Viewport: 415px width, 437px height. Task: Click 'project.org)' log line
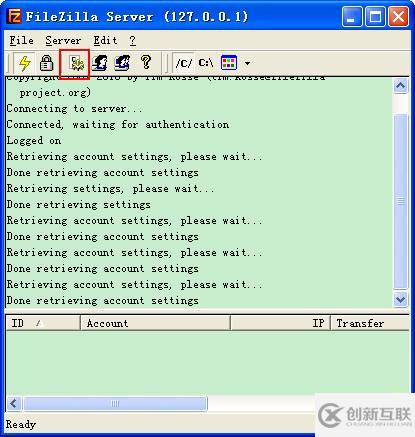55,93
